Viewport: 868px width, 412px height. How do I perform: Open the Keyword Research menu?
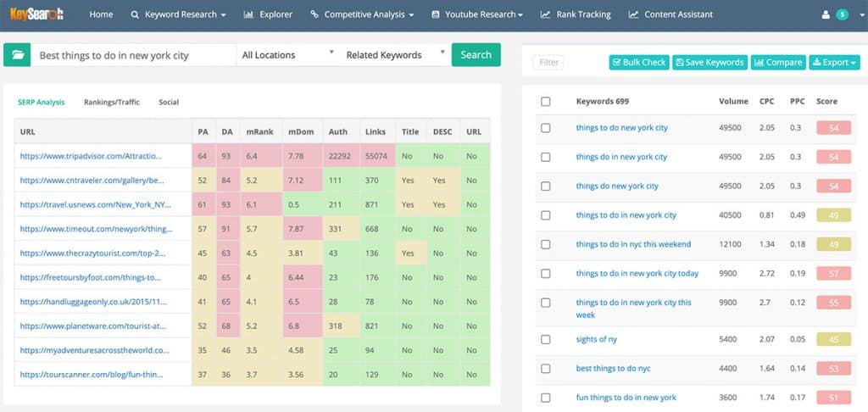click(x=178, y=15)
